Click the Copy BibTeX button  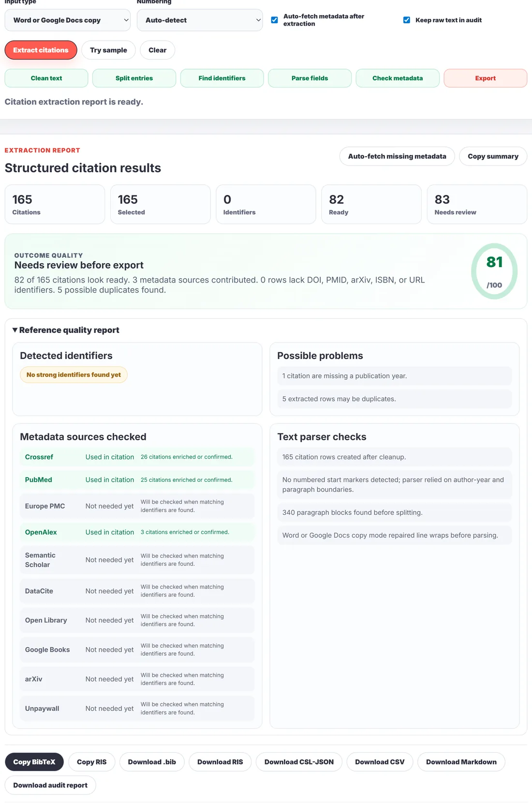coord(34,762)
